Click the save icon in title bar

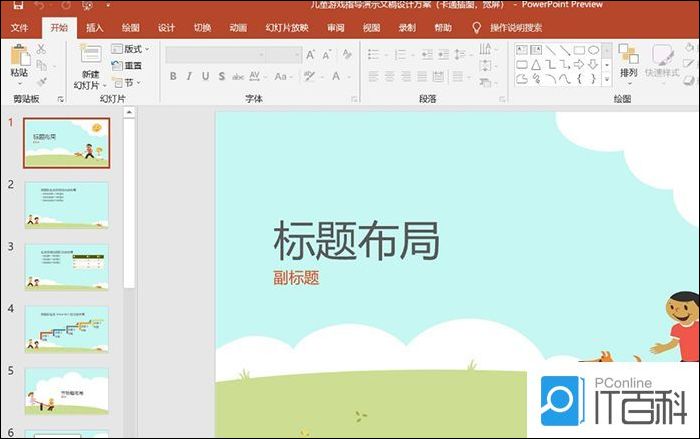pos(17,6)
